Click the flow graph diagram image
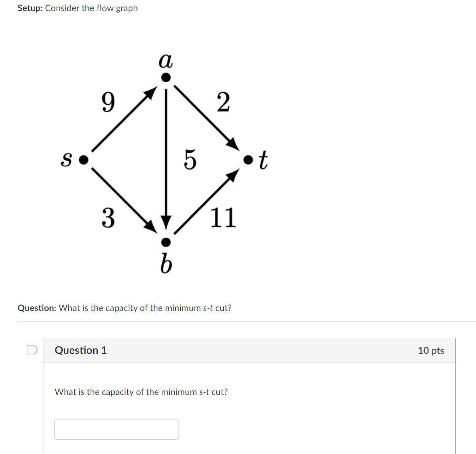476x454 pixels. 165,159
